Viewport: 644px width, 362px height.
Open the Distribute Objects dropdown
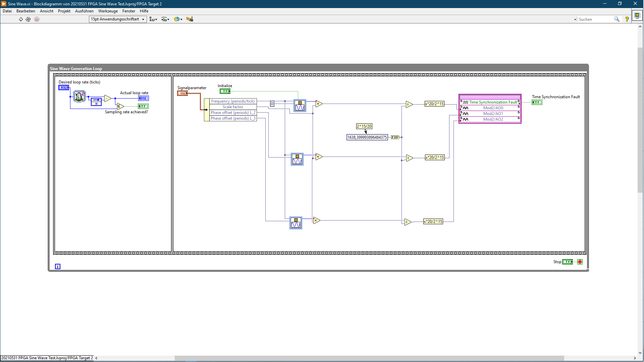[x=165, y=19]
